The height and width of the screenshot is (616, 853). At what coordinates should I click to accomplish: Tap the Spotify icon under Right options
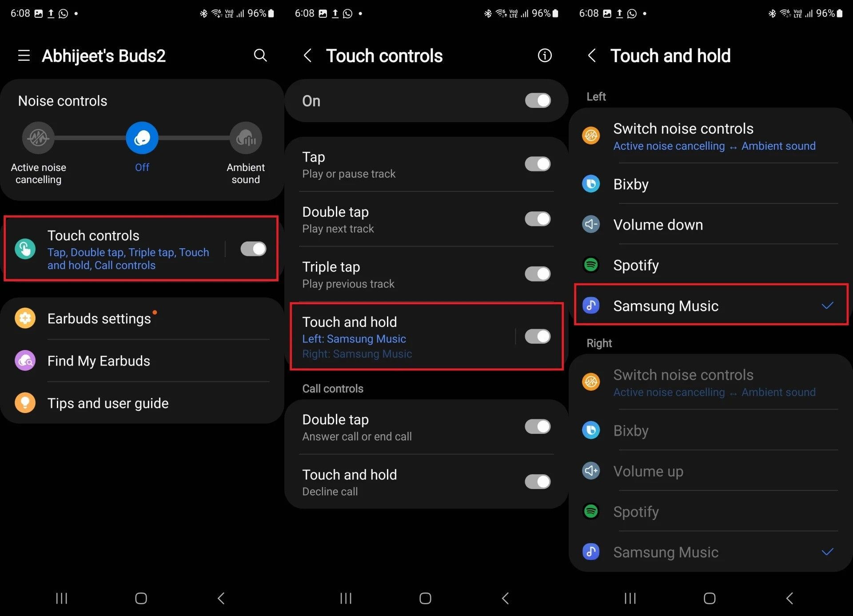pyautogui.click(x=591, y=511)
